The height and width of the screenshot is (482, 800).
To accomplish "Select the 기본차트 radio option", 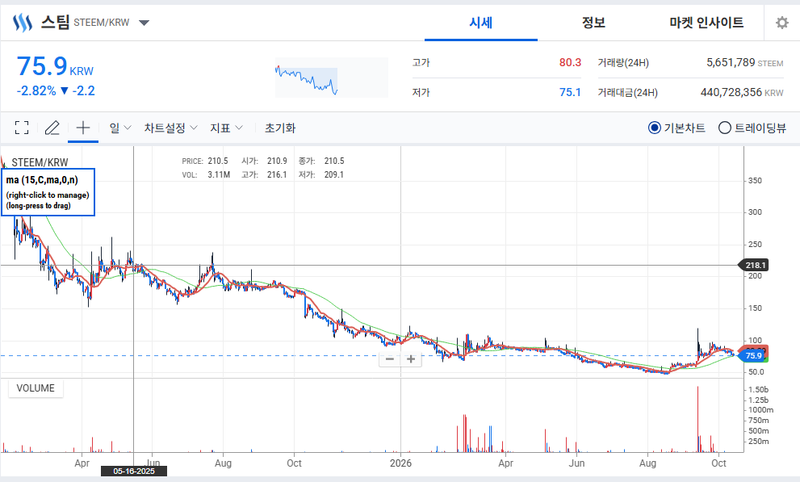I will (676, 128).
